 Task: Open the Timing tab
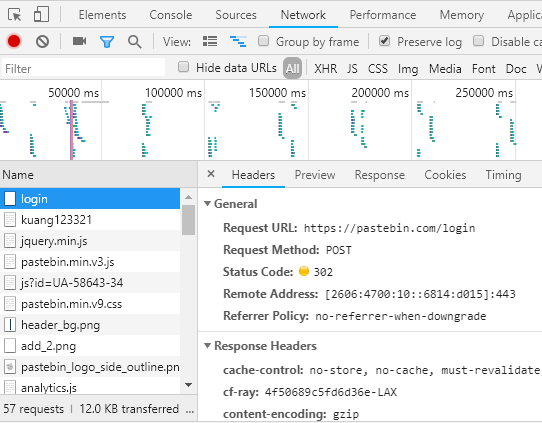click(x=503, y=175)
